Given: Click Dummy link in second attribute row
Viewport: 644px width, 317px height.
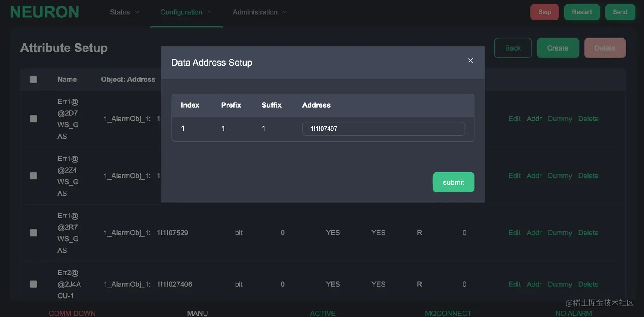Looking at the screenshot, I should (x=560, y=176).
